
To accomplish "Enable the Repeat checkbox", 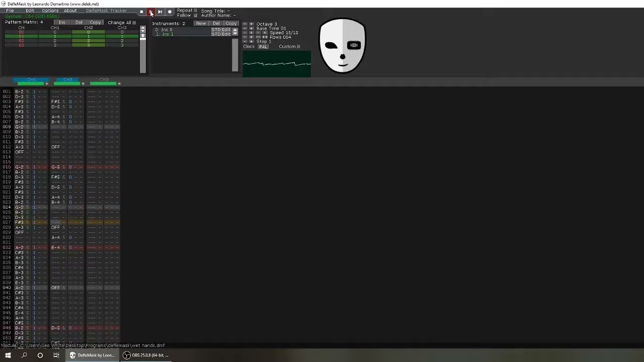I will click(x=196, y=11).
